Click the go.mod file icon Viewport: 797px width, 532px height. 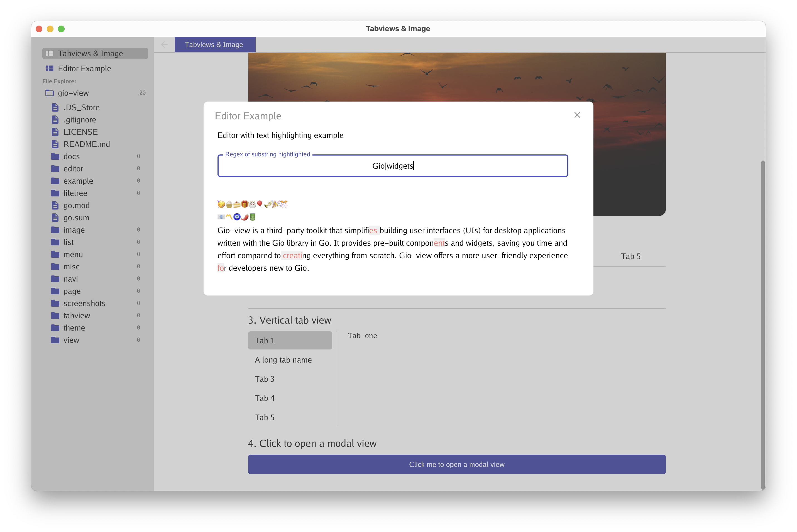click(55, 206)
